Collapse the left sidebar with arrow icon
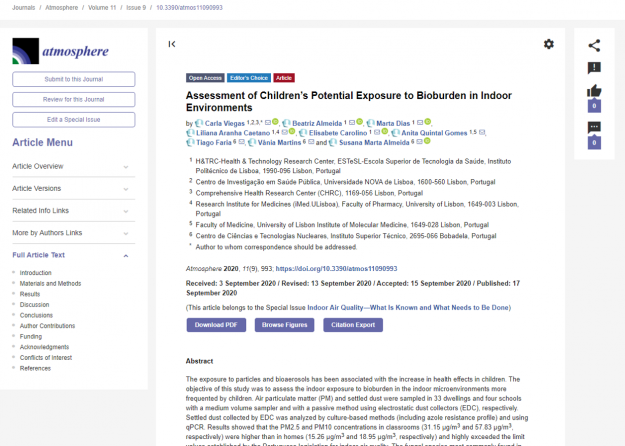The image size is (625, 446). 172,44
